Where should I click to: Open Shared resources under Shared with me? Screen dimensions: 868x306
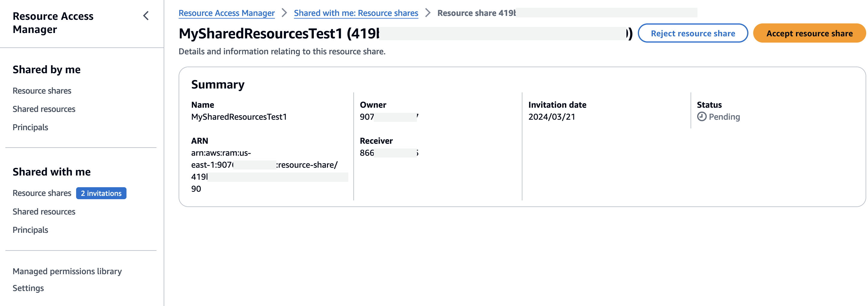[x=44, y=211]
